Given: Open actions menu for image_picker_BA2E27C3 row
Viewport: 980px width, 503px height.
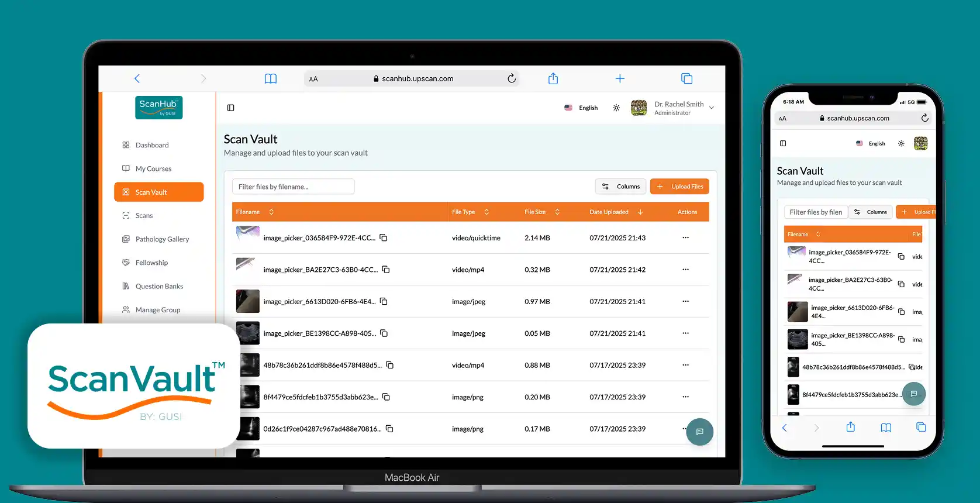Looking at the screenshot, I should 685,270.
